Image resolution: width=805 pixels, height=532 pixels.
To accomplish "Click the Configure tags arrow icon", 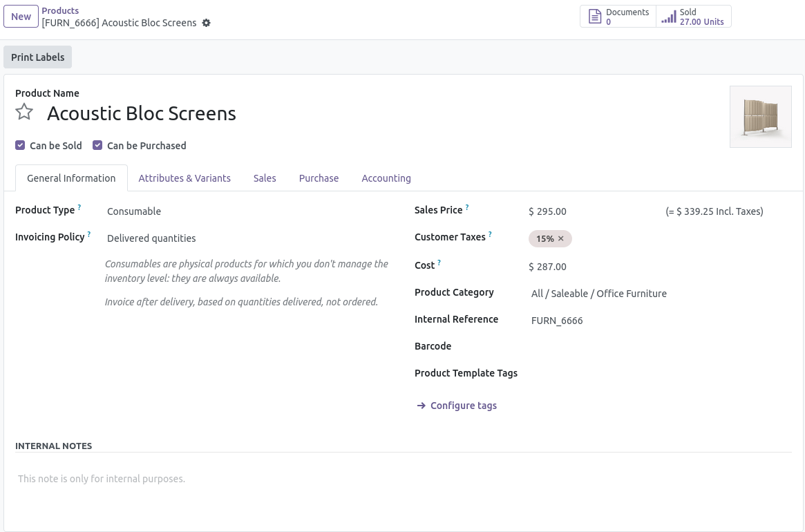I will [x=421, y=406].
